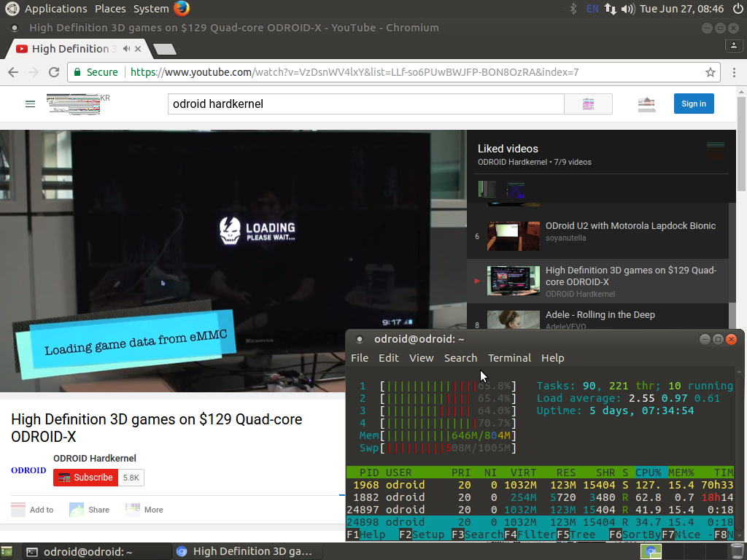
Task: Click the YouTube search button icon
Action: pos(588,104)
